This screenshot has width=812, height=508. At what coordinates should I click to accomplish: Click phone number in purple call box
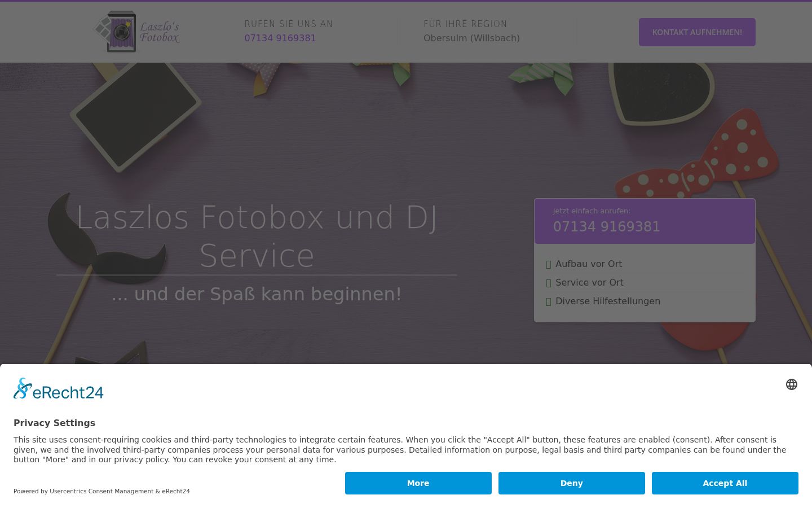(607, 227)
